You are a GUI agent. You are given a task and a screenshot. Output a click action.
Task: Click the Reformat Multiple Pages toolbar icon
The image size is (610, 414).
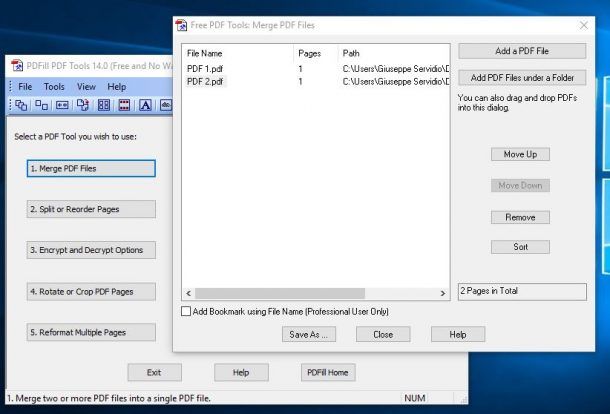pyautogui.click(x=104, y=105)
